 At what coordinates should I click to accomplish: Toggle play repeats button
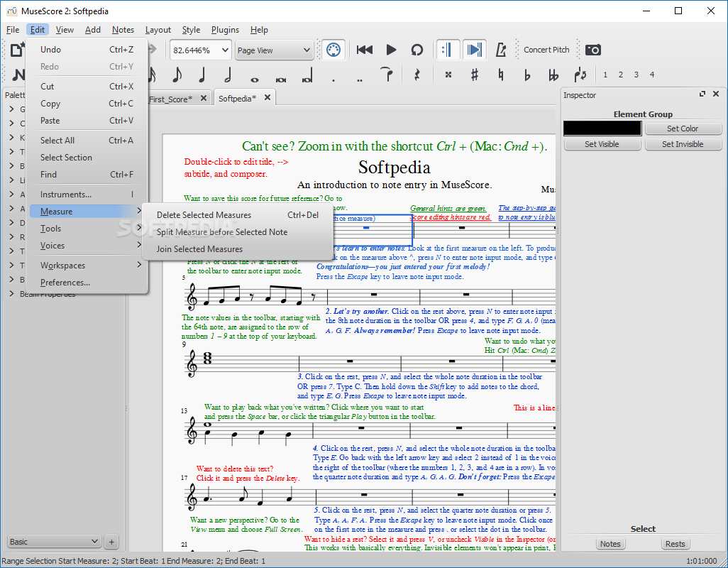point(448,50)
